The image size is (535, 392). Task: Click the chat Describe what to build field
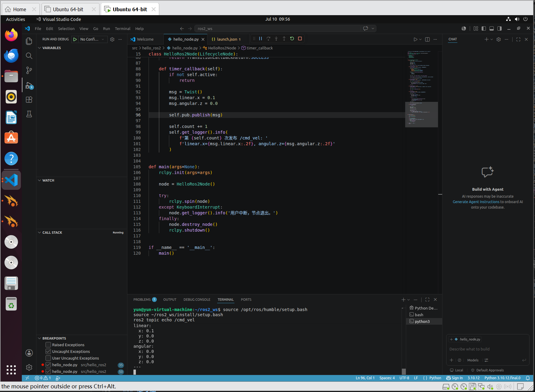pyautogui.click(x=487, y=349)
